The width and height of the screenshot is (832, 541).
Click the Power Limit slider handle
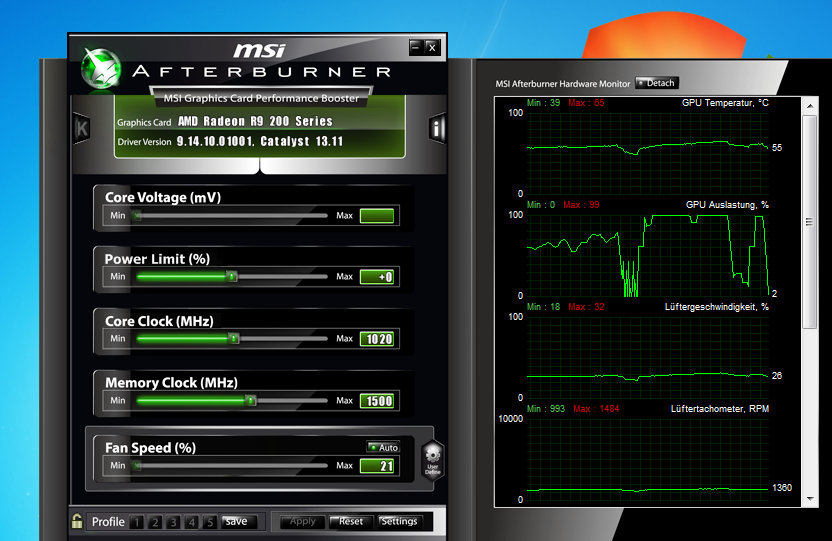[x=232, y=277]
